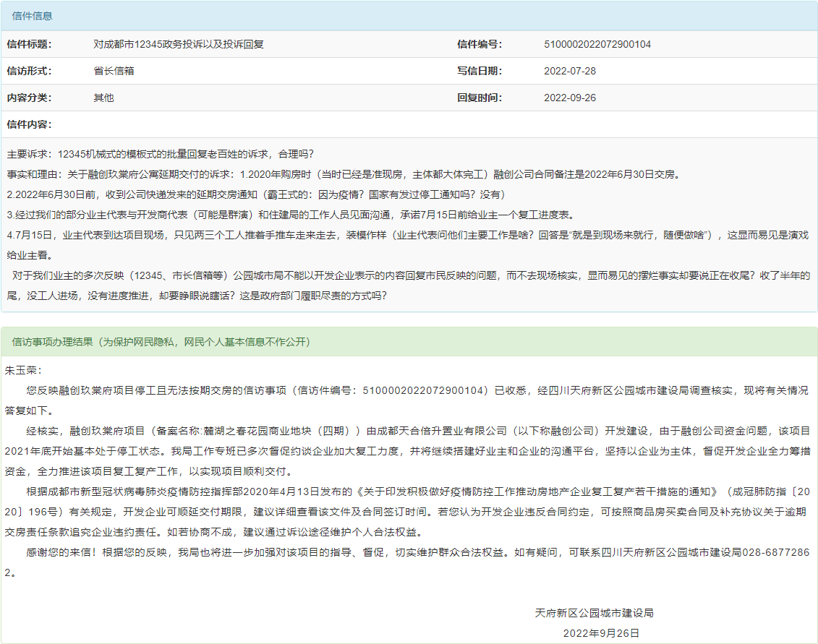Screen dimensions: 818x644
Task: Select the written date 2022-07-28
Action: pyautogui.click(x=569, y=71)
